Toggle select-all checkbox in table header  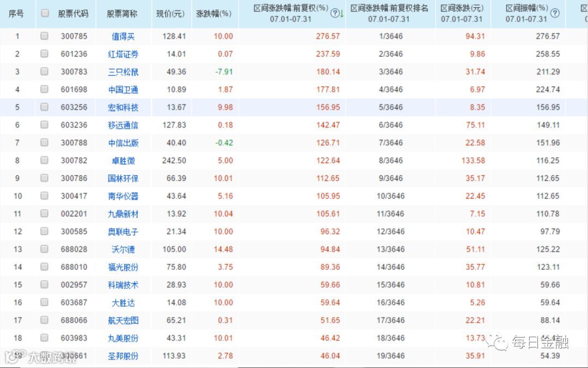click(x=45, y=13)
